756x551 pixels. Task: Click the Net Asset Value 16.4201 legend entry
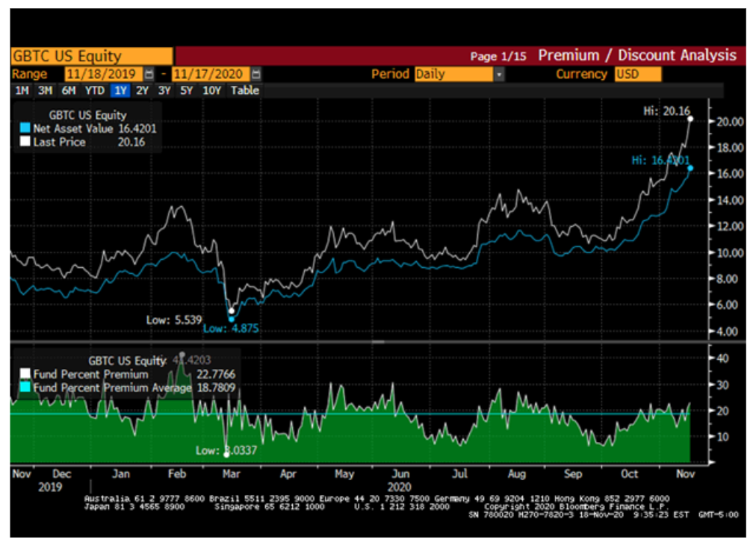(88, 128)
